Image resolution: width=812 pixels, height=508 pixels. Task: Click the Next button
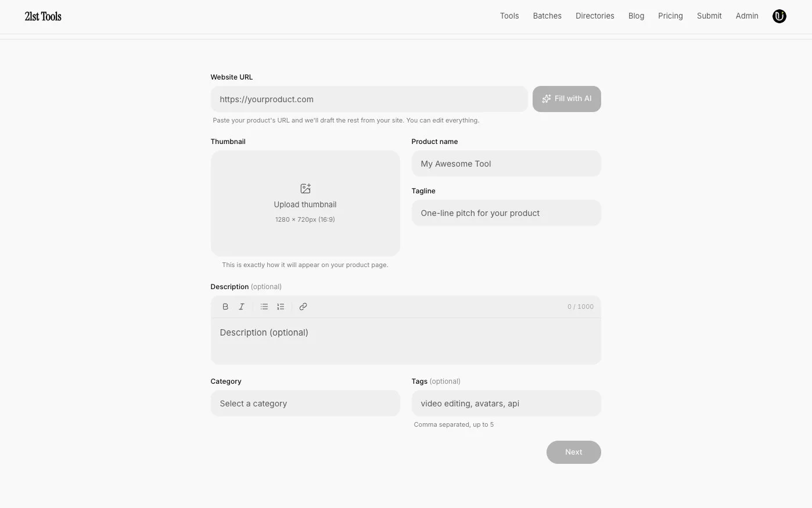tap(574, 452)
